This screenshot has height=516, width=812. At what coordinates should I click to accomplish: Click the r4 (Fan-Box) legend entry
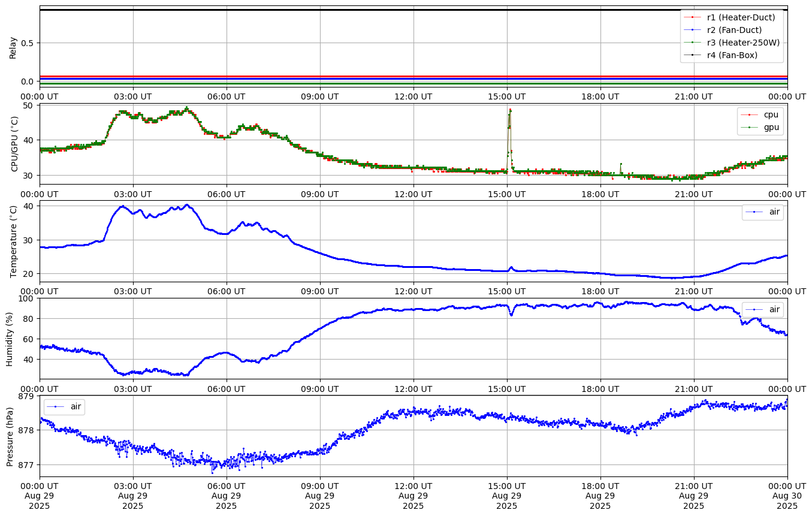point(721,55)
